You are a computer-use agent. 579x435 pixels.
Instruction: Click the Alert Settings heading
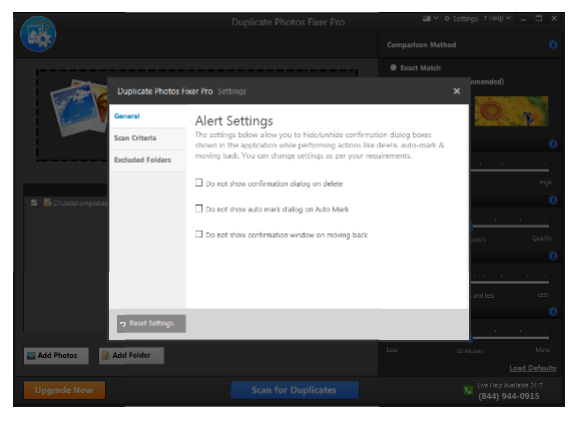coord(234,121)
